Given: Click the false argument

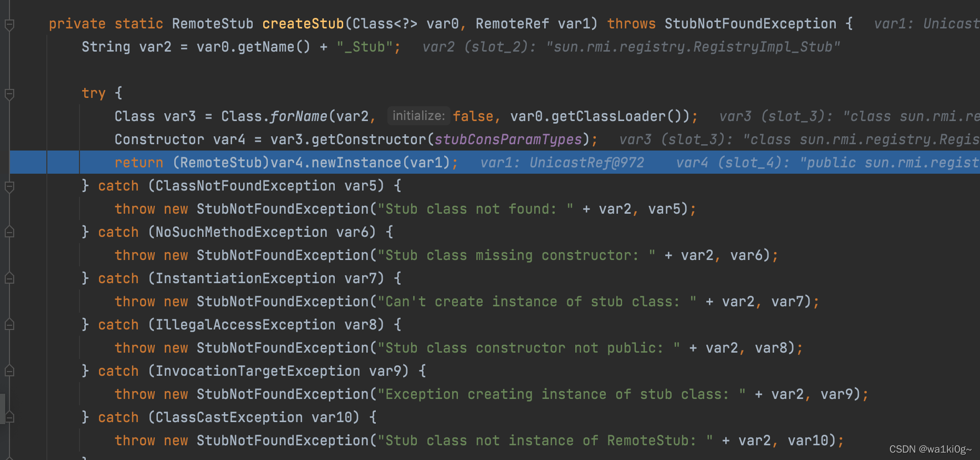Looking at the screenshot, I should [473, 116].
